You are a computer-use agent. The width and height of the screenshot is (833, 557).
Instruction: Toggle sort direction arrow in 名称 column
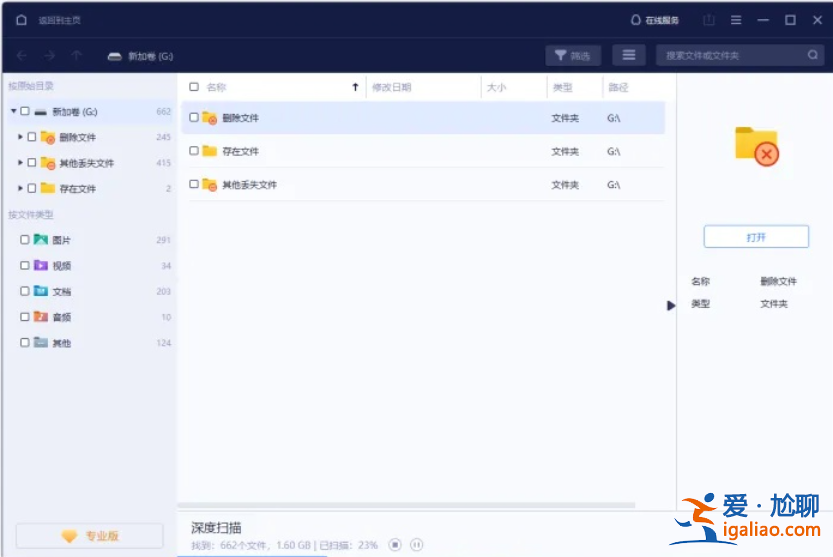coord(355,87)
